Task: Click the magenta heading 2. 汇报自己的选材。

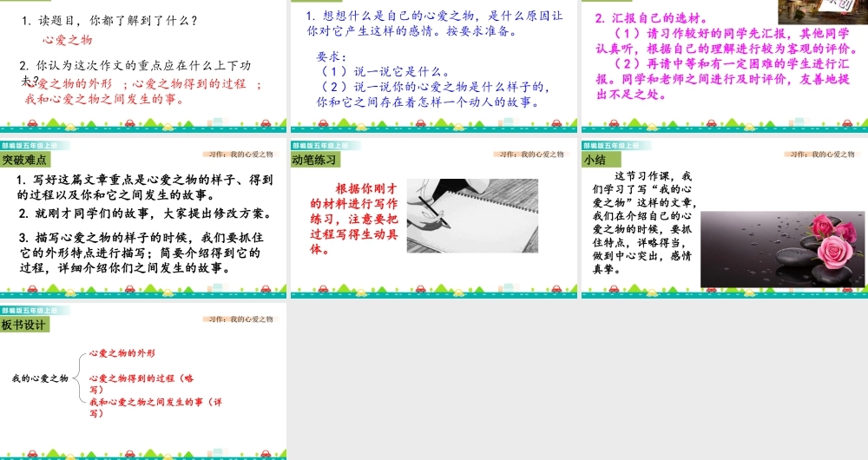Action: pyautogui.click(x=652, y=18)
